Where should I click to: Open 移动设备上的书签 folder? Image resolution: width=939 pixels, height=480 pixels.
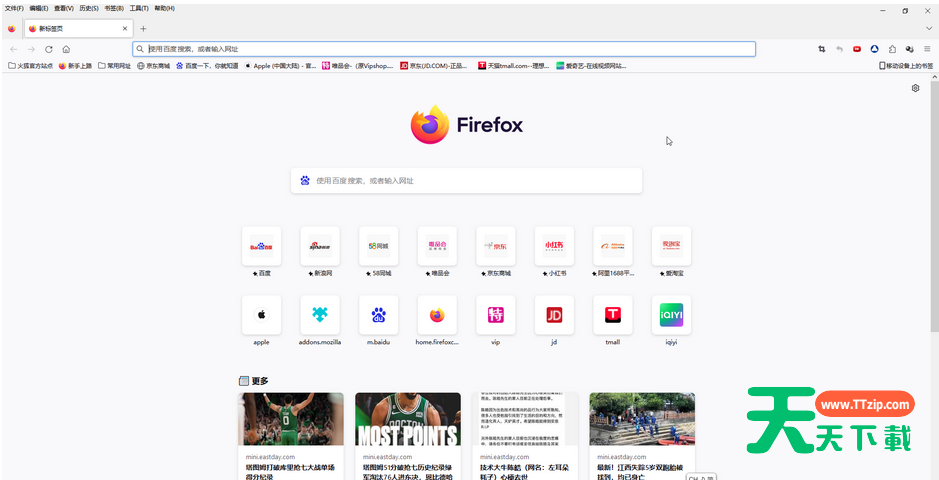(x=905, y=66)
